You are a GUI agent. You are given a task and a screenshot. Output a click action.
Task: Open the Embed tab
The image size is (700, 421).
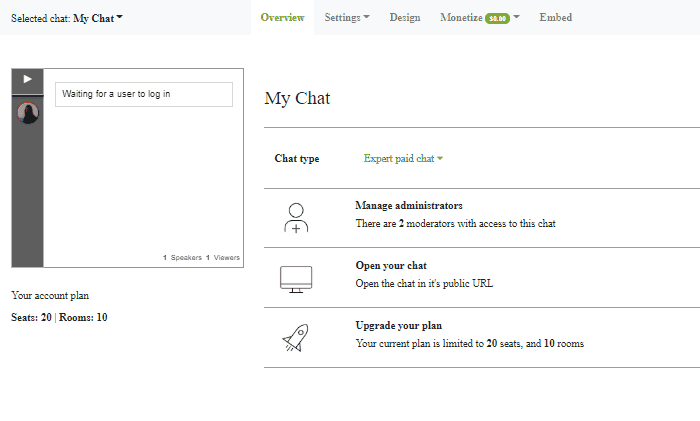coord(556,18)
